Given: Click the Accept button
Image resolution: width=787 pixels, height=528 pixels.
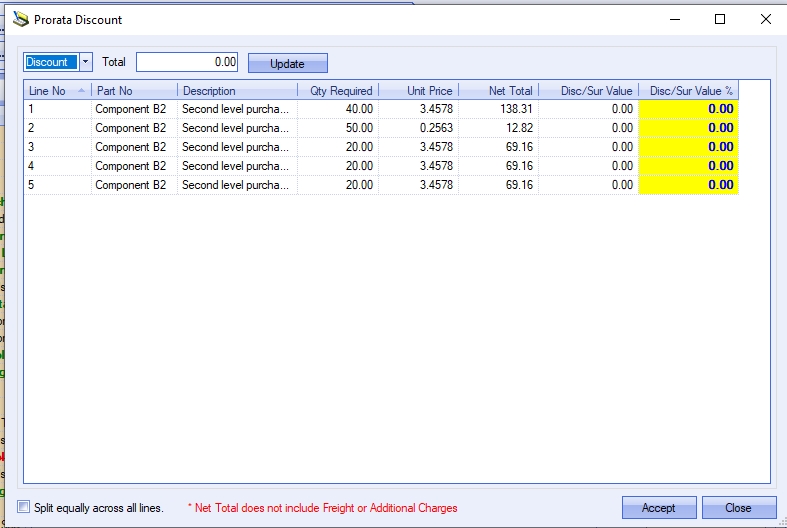Looking at the screenshot, I should coord(658,508).
